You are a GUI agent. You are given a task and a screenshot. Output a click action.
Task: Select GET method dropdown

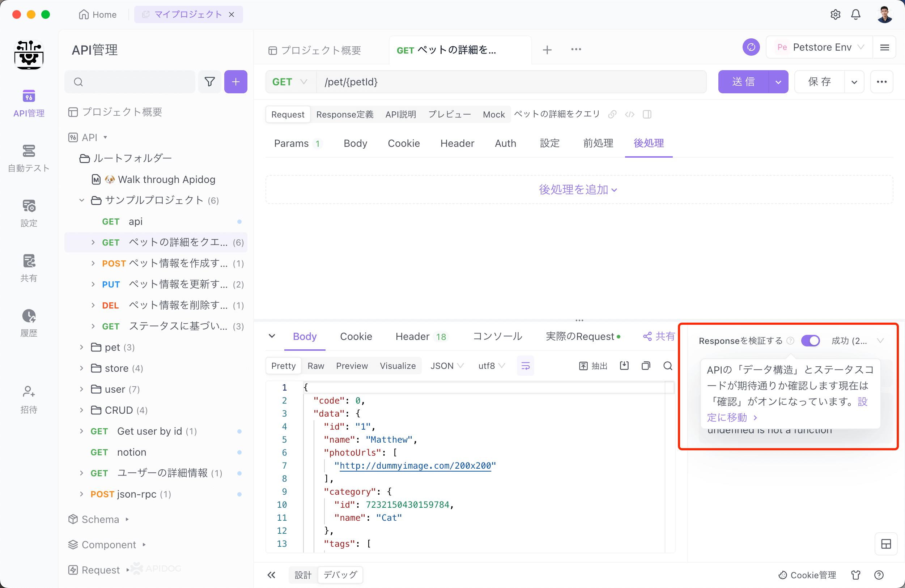(289, 82)
